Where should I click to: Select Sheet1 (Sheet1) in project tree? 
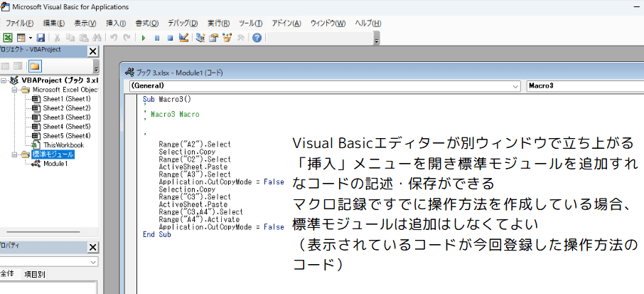[x=67, y=99]
